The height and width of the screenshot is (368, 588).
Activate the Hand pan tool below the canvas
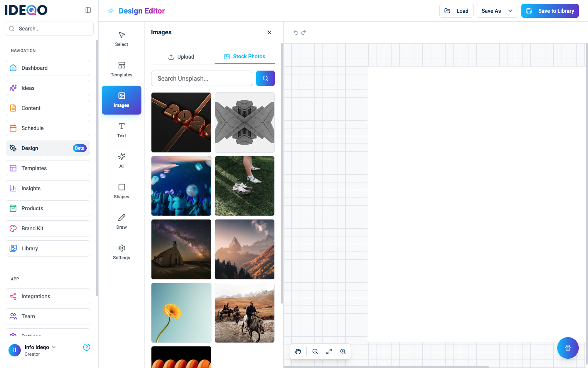pyautogui.click(x=298, y=351)
